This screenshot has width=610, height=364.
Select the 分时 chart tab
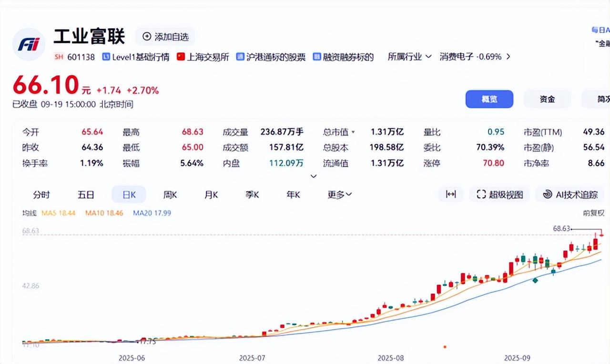pyautogui.click(x=41, y=194)
